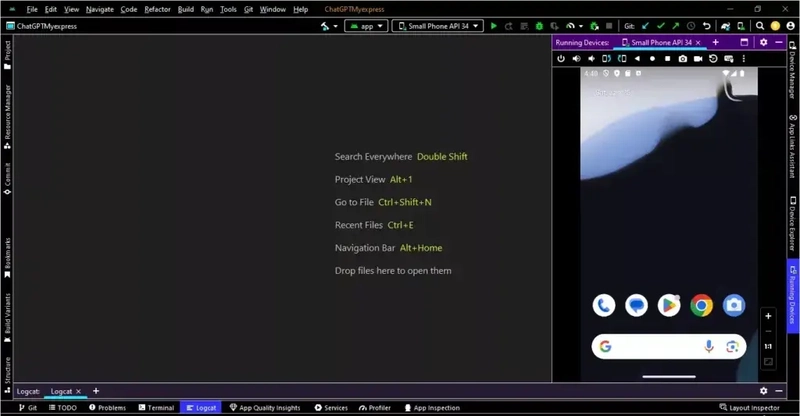Open the Play Store on the emulator
This screenshot has height=416, width=800.
click(x=668, y=305)
